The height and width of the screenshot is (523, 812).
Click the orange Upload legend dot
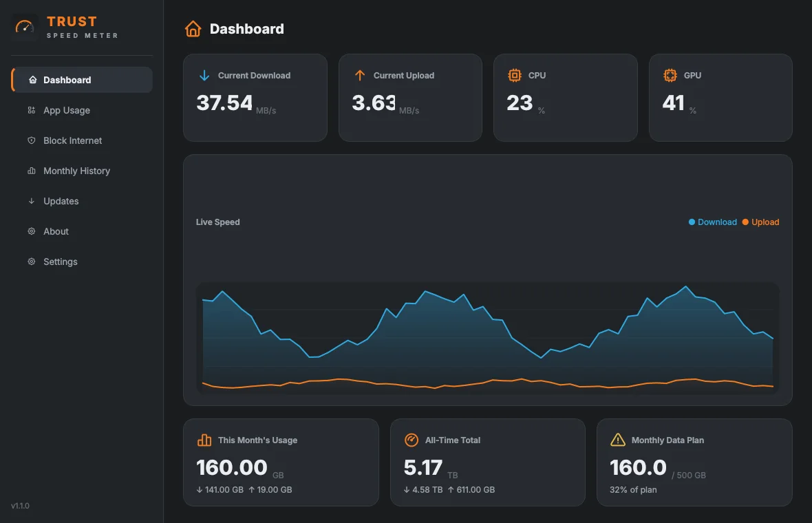(746, 222)
